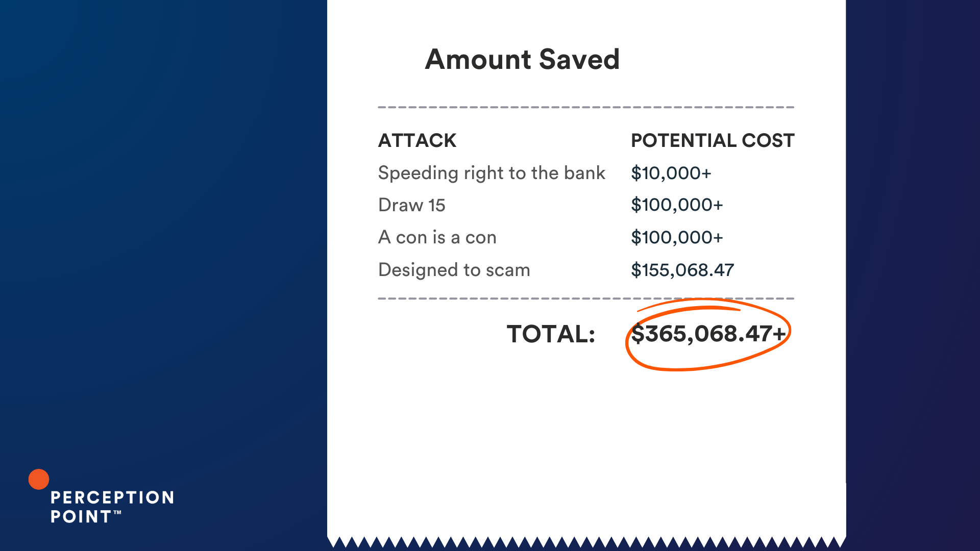Click the Perception Point logo text
Screen dimensions: 980x551
(x=112, y=507)
